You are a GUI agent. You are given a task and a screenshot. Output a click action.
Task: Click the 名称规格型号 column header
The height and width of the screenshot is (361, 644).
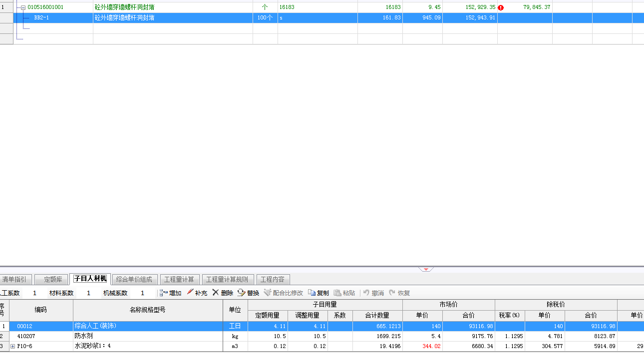tap(148, 310)
